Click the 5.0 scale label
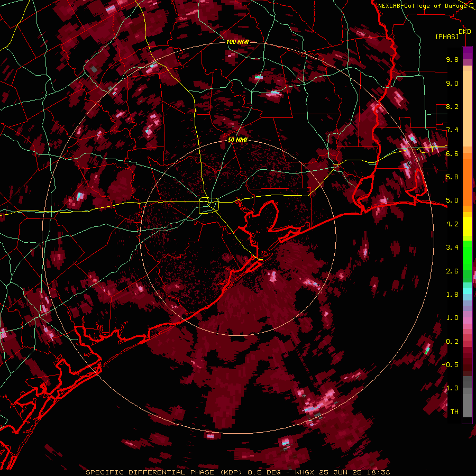The width and height of the screenshot is (476, 476). coord(452,200)
